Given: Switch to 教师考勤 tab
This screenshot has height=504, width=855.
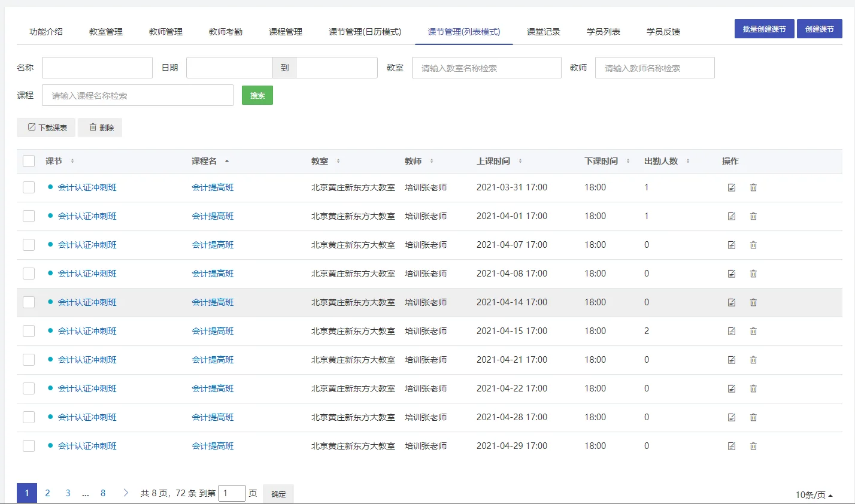Looking at the screenshot, I should tap(226, 32).
